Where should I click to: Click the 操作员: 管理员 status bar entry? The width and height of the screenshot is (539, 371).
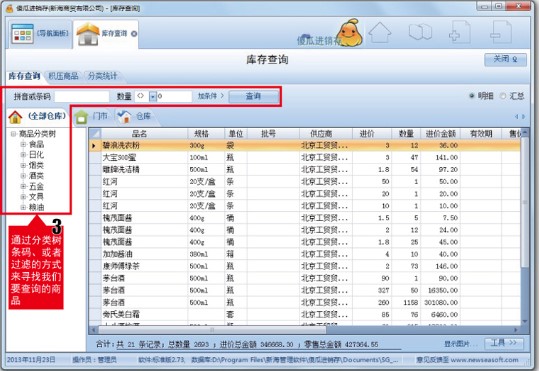[x=95, y=360]
